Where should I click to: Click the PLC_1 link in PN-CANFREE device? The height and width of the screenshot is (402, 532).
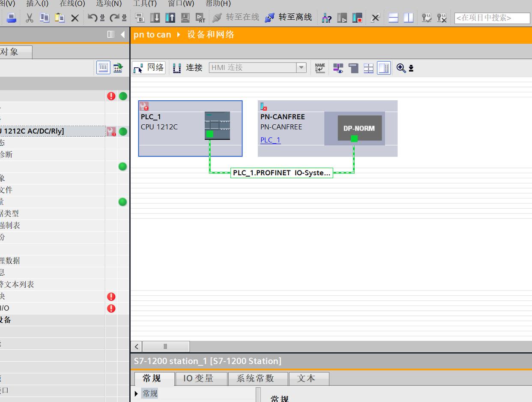tap(270, 140)
